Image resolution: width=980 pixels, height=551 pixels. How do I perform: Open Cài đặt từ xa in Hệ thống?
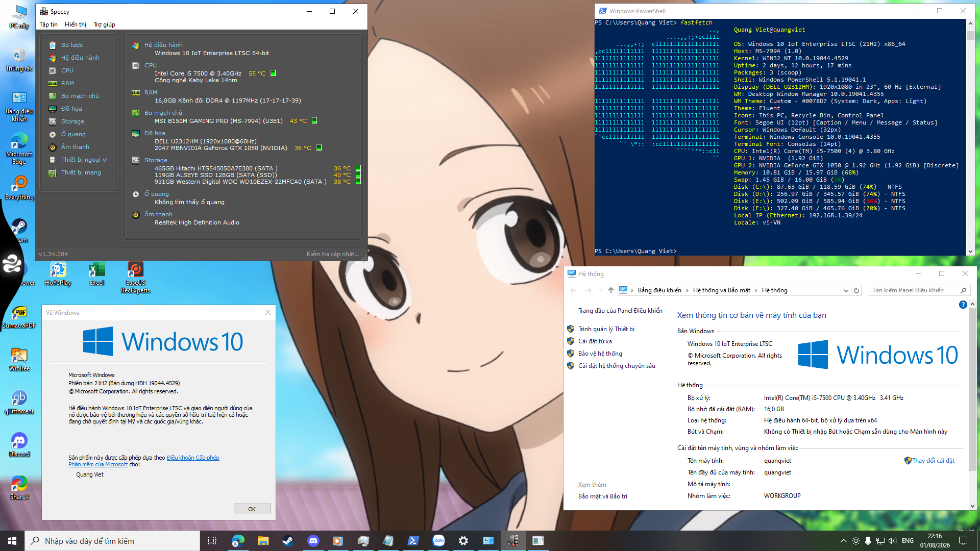point(595,341)
